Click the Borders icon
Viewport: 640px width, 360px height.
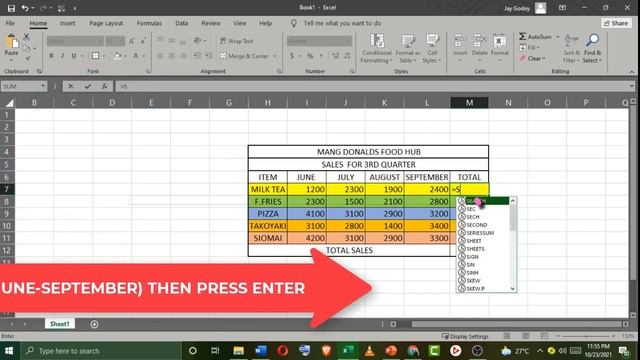tap(95, 56)
